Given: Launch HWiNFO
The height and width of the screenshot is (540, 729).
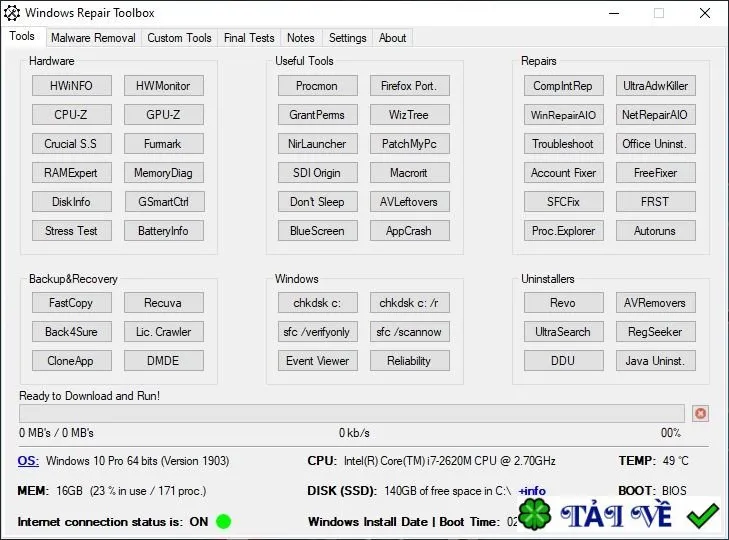Looking at the screenshot, I should tap(72, 86).
